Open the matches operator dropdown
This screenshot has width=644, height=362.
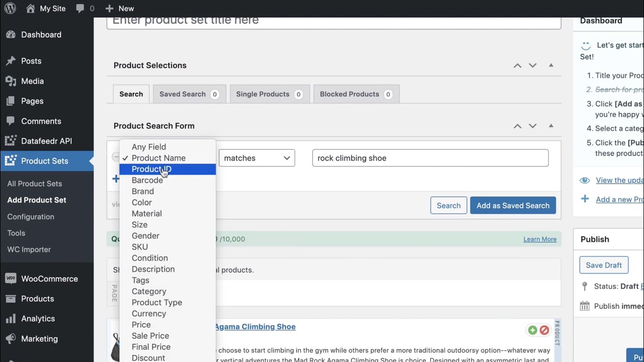pos(257,158)
